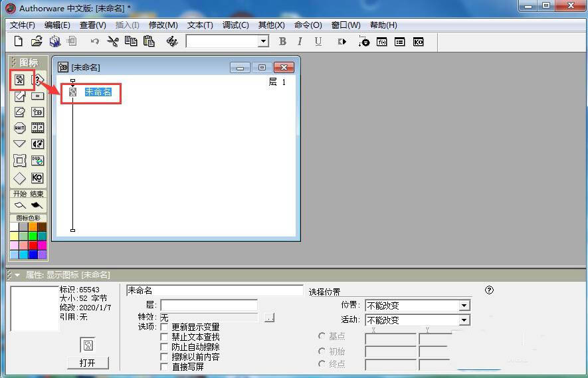Open the 调试(C) menu
This screenshot has height=378, width=588.
click(x=235, y=25)
